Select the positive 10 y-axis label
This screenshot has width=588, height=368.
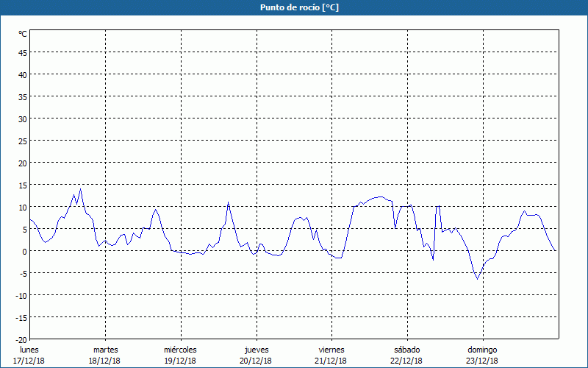[x=23, y=207]
